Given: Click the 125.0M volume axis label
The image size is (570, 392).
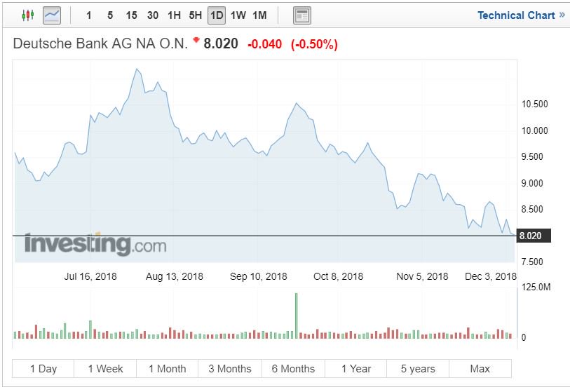Looking at the screenshot, I should (536, 287).
